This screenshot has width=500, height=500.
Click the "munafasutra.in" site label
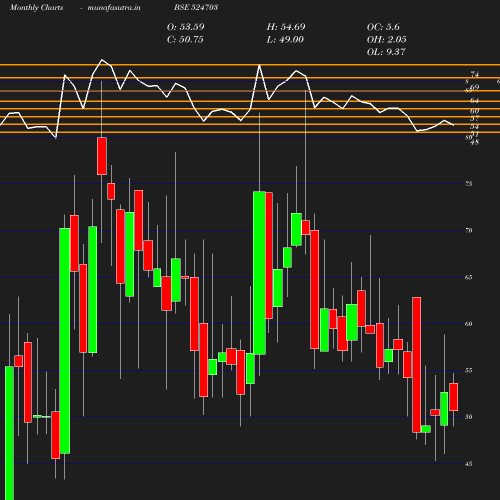(114, 7)
